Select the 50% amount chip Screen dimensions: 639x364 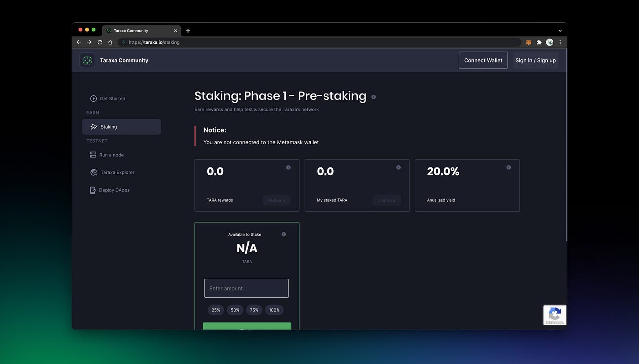tap(235, 310)
